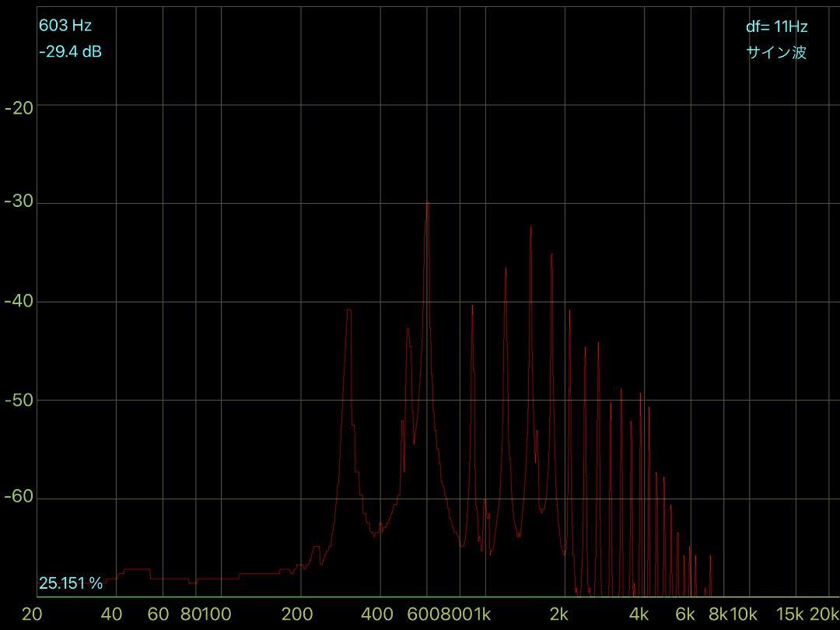
Task: Click the 2k frequency axis label
Action: coord(558,614)
